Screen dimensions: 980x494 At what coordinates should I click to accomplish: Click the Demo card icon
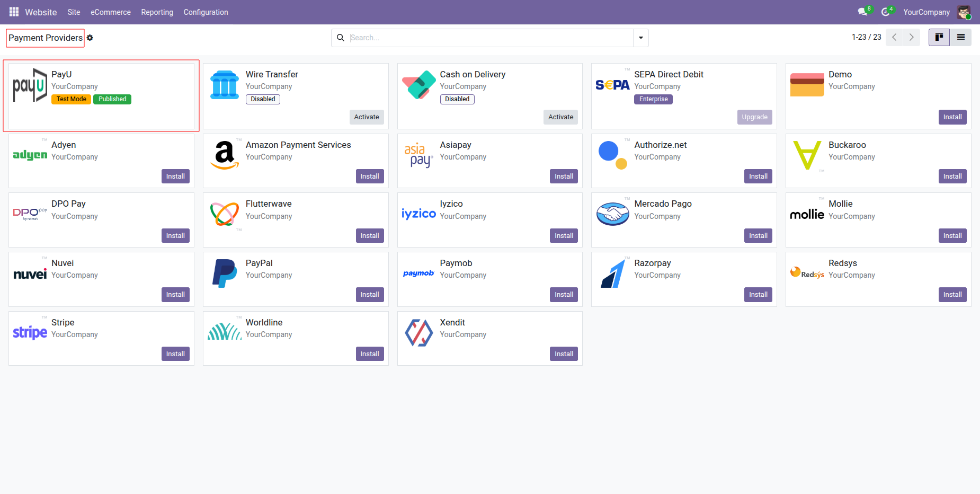[x=807, y=85]
